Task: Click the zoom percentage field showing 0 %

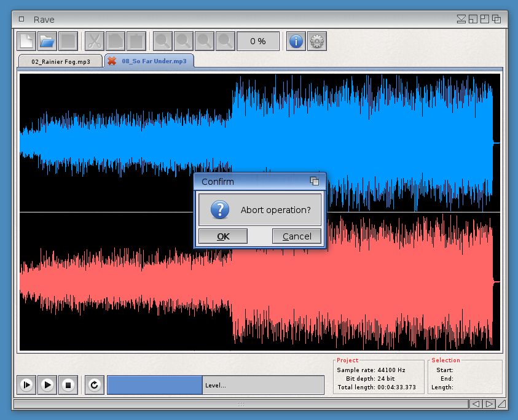Action: pyautogui.click(x=258, y=41)
